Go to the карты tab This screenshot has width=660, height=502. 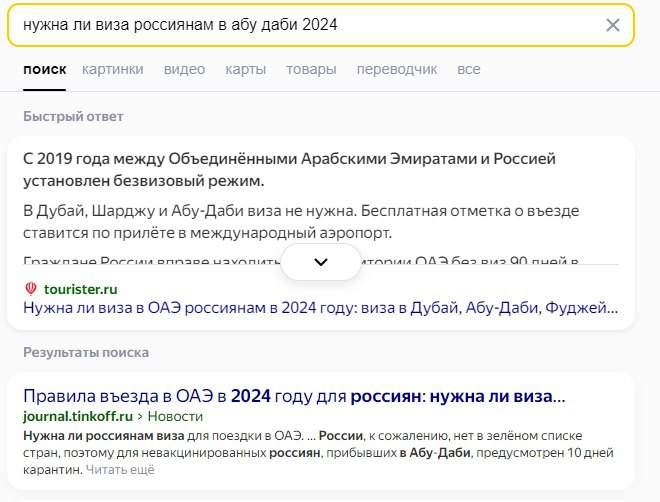[x=245, y=69]
